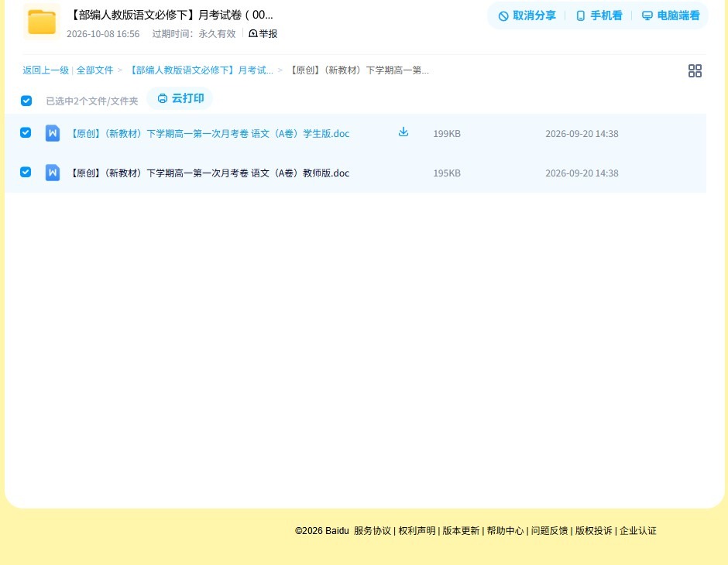Open 电脑端看 to view on desktop
The width and height of the screenshot is (728, 565).
(x=671, y=15)
